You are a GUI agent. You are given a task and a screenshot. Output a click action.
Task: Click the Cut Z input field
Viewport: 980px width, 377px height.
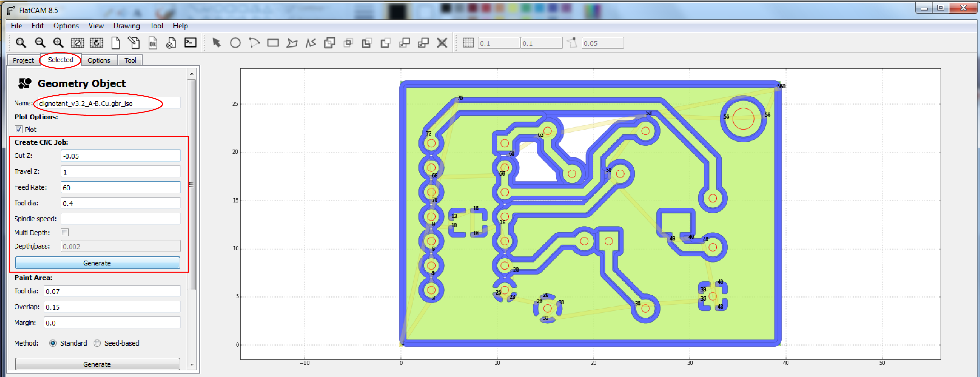coord(120,156)
